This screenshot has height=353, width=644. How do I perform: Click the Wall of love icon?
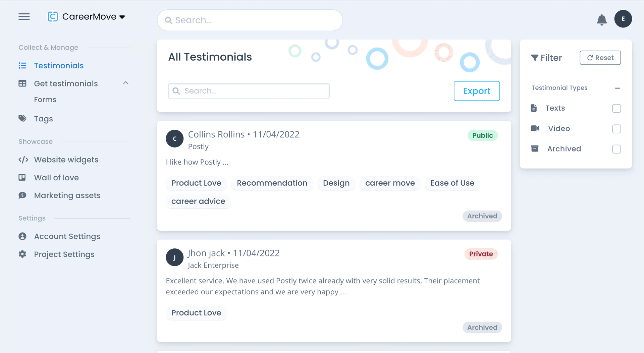point(22,177)
